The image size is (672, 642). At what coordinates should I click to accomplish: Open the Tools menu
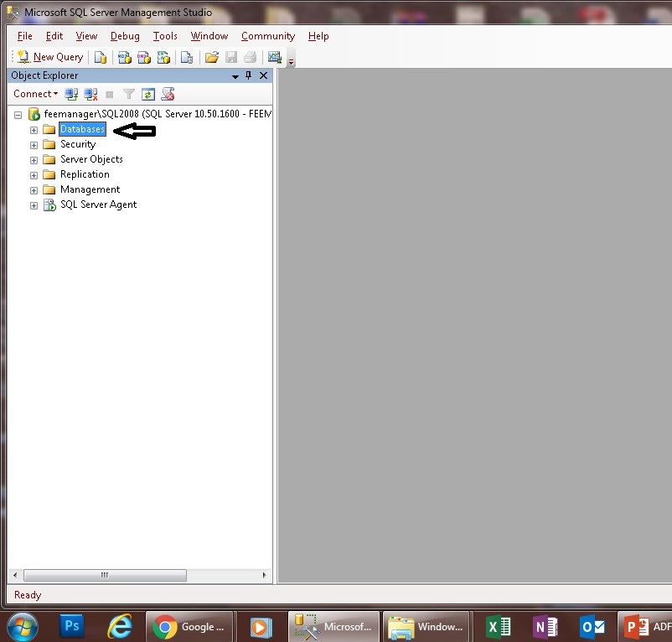pos(164,36)
